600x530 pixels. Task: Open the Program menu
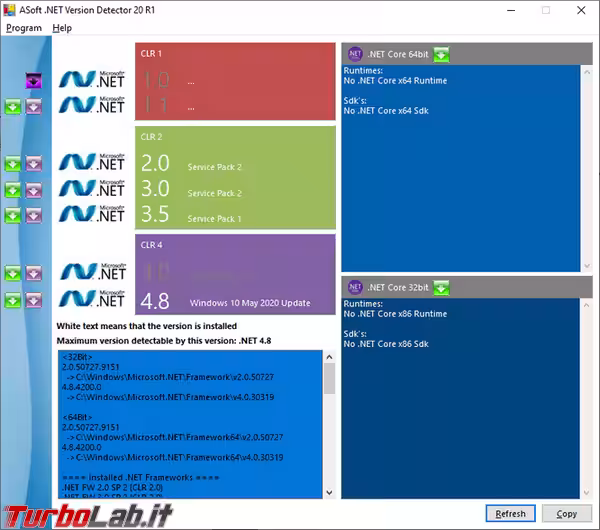[x=24, y=28]
